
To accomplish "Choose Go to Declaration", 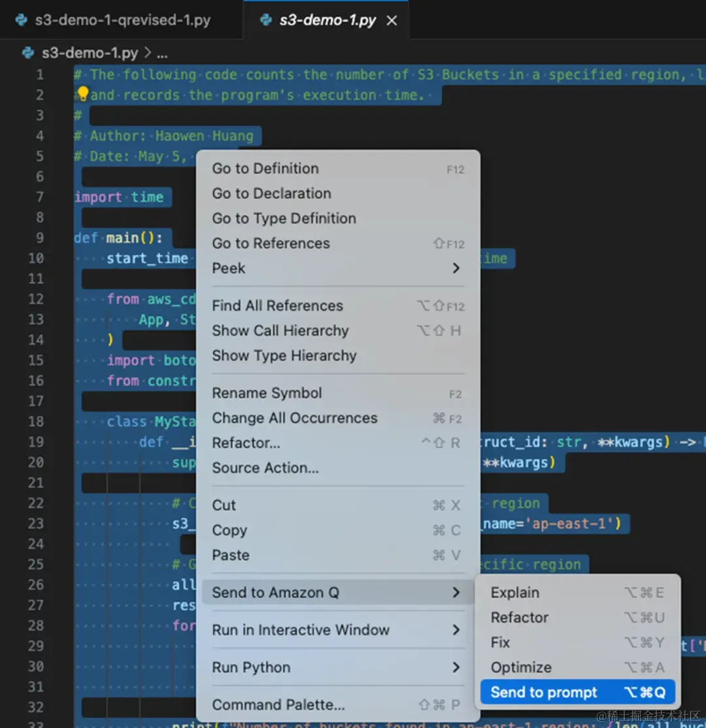I will coord(338,194).
